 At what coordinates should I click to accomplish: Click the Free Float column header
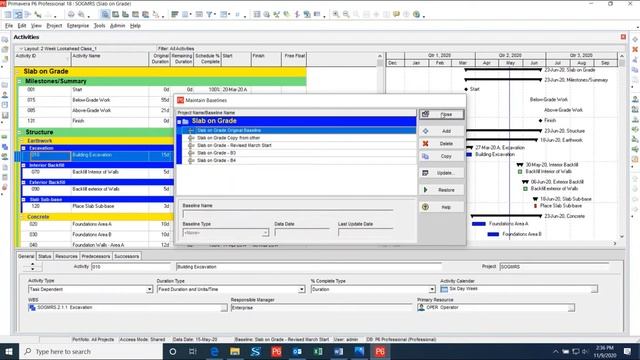tap(294, 59)
